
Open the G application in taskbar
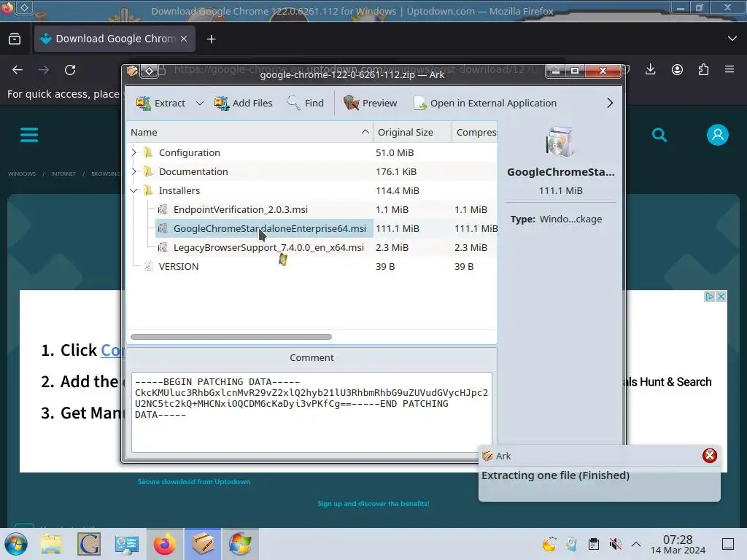(88, 544)
